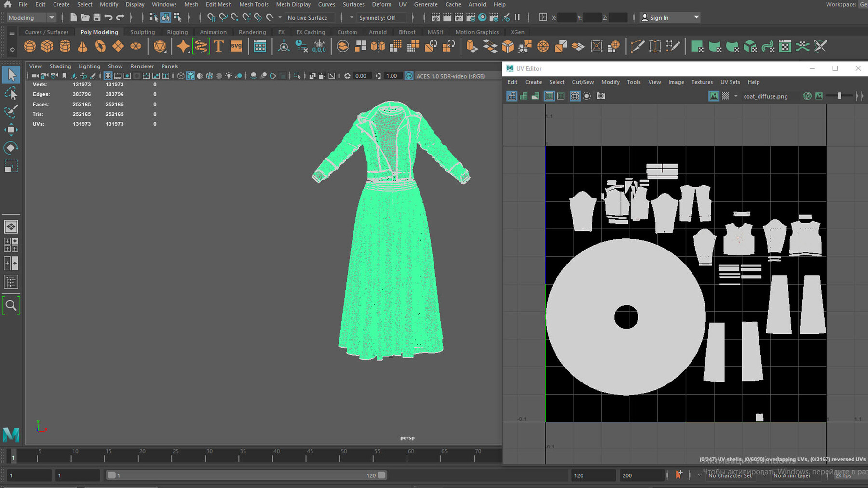This screenshot has height=488, width=868.
Task: Create a polygon plane from the shelf
Action: 118,46
